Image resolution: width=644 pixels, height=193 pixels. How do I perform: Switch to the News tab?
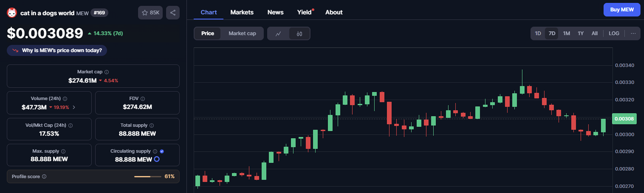click(x=275, y=12)
